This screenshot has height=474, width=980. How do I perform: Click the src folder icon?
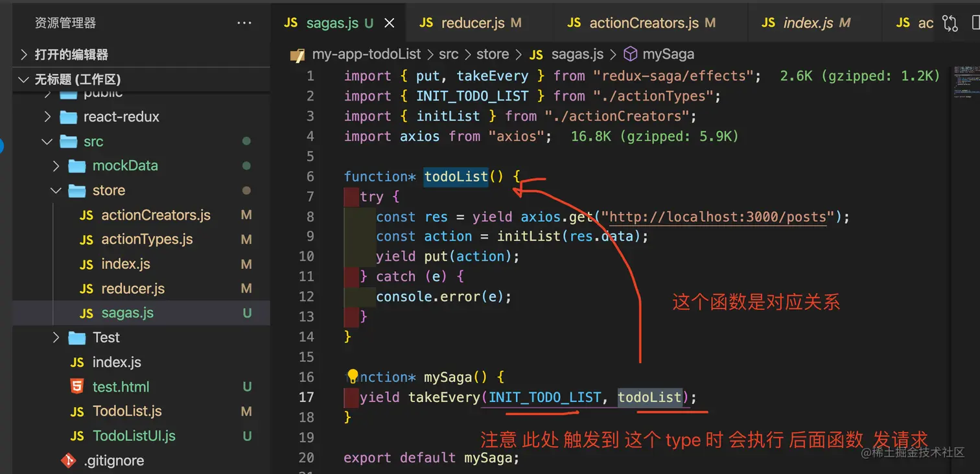point(68,141)
